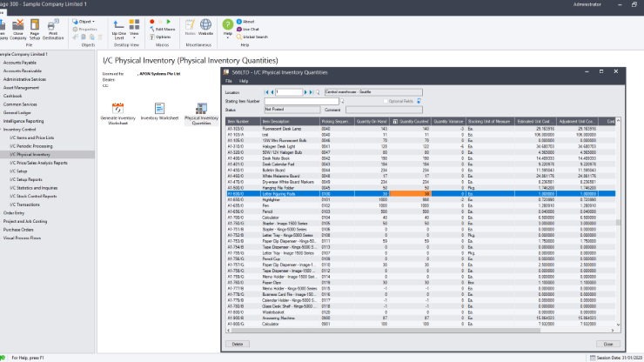Click the Delete button
The width and height of the screenshot is (644, 362).
(238, 344)
